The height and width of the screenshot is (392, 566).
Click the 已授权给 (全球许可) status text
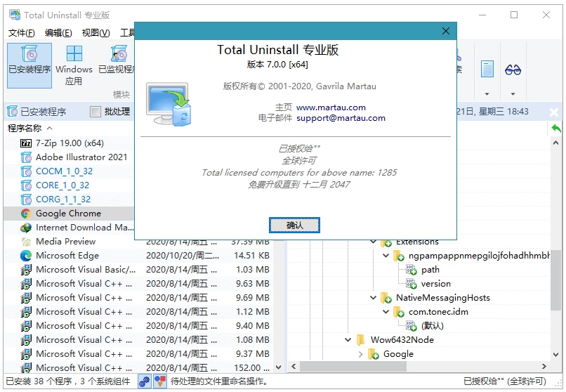pyautogui.click(x=505, y=381)
